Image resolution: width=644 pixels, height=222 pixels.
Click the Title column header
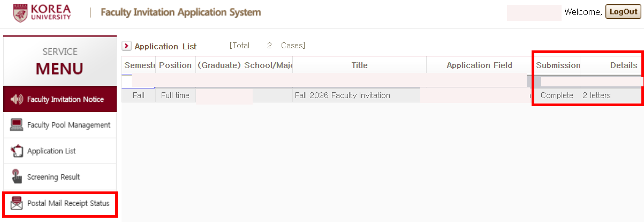click(359, 65)
